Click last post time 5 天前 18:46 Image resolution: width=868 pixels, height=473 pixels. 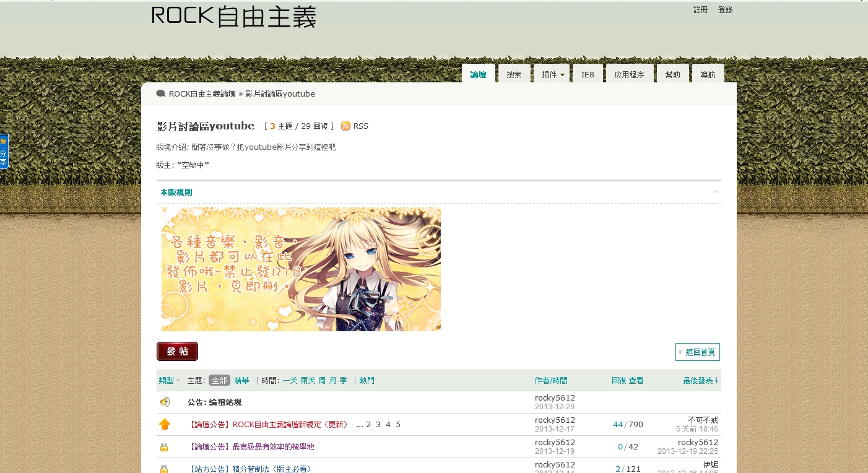tap(697, 428)
